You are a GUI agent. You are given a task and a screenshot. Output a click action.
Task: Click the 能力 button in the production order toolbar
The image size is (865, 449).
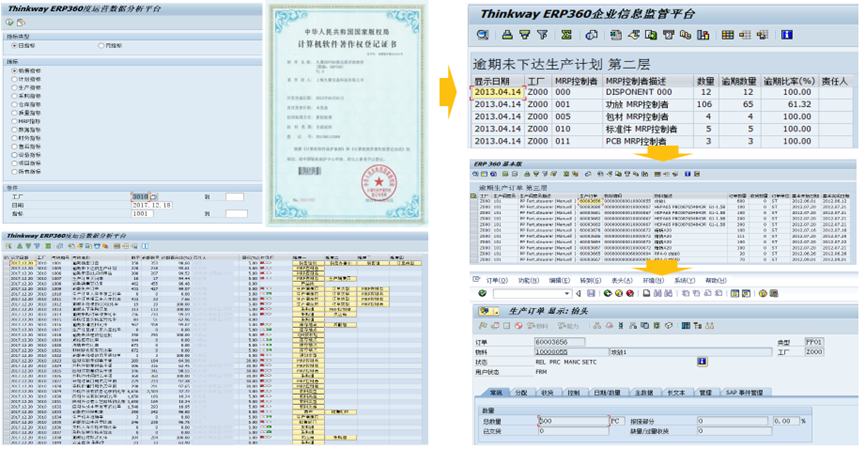(568, 326)
